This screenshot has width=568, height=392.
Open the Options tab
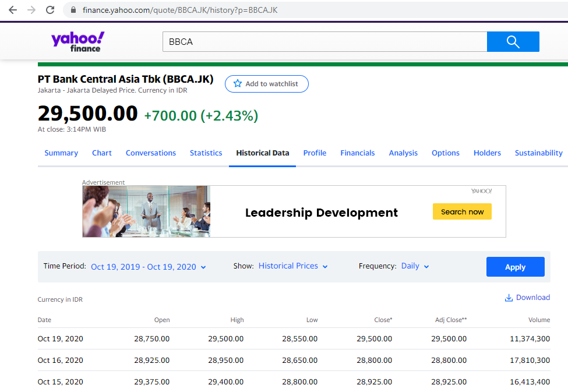446,153
